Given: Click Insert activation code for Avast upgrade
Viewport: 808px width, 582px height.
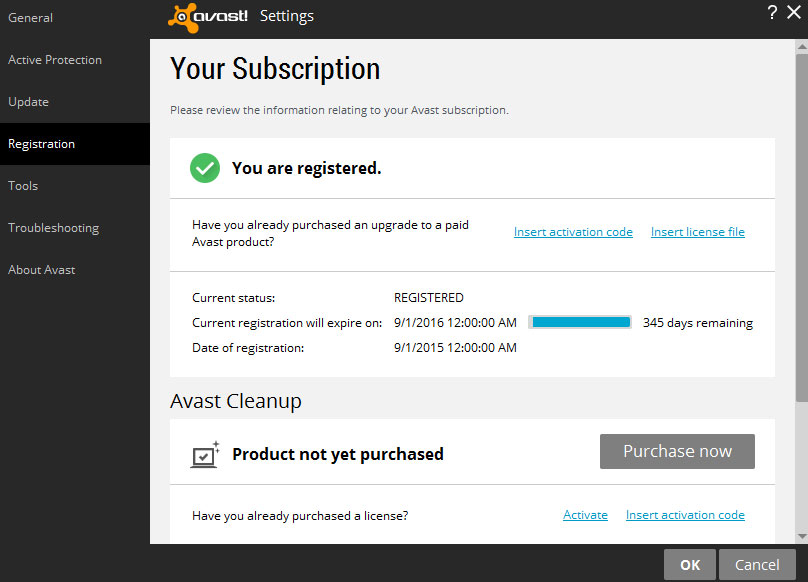Looking at the screenshot, I should click(573, 232).
